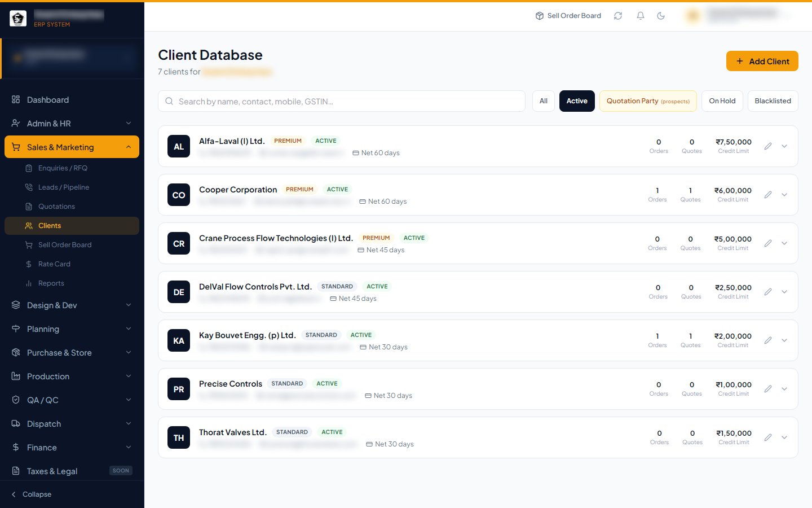Click the KA avatar badge
The height and width of the screenshot is (508, 812).
tap(179, 340)
